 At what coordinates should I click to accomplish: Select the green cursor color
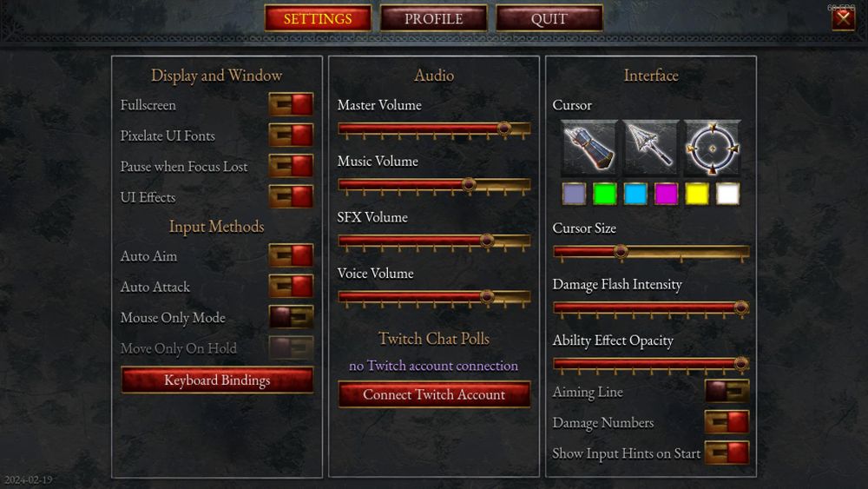604,194
